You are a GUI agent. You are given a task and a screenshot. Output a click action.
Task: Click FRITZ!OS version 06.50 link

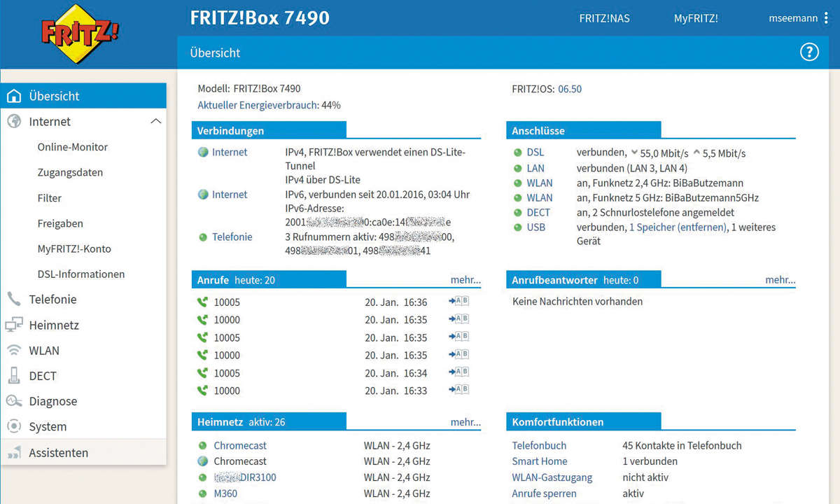pyautogui.click(x=570, y=89)
